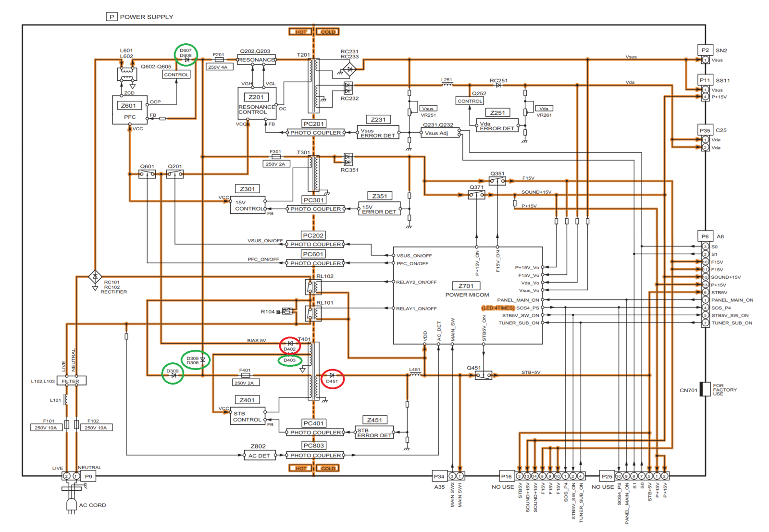Select the PC601 label box
The width and height of the screenshot is (769, 532).
[x=313, y=254]
